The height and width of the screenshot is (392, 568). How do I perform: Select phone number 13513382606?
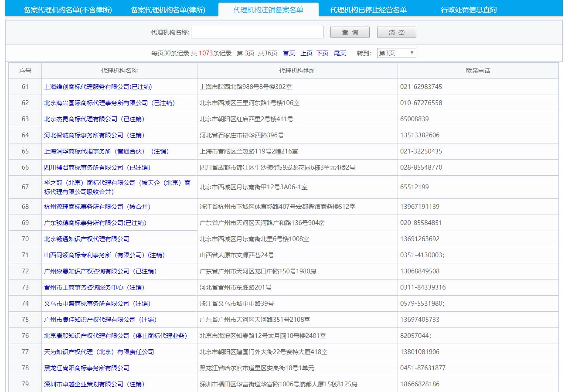(420, 135)
